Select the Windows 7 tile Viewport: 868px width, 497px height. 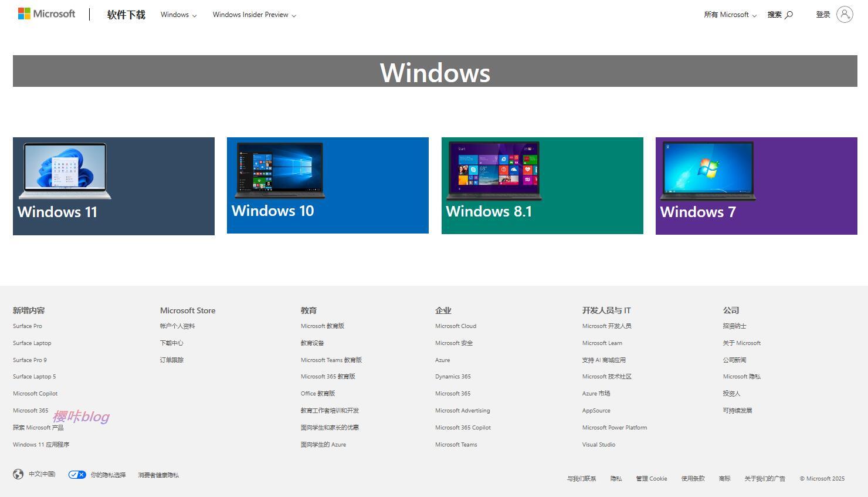pyautogui.click(x=757, y=186)
